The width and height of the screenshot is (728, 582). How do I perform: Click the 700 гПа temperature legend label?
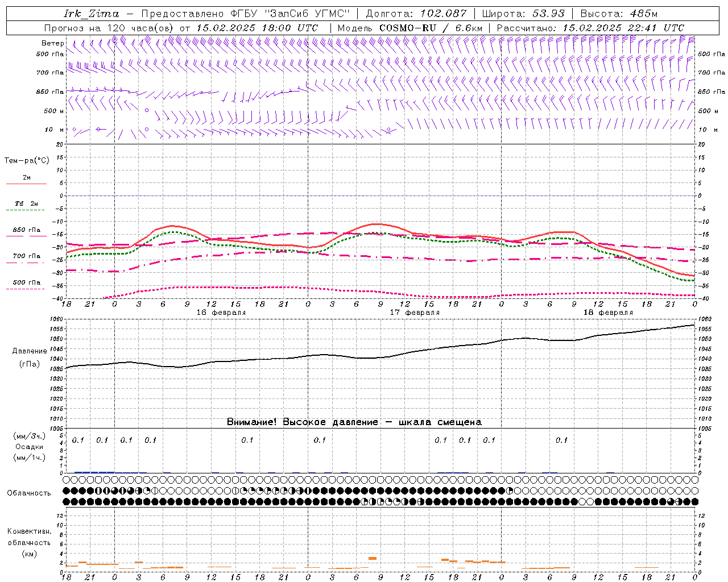tap(27, 256)
